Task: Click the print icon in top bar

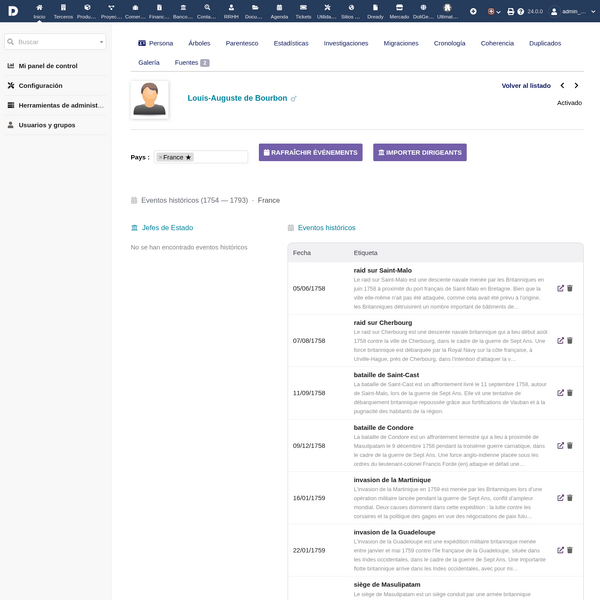Action: pos(510,11)
